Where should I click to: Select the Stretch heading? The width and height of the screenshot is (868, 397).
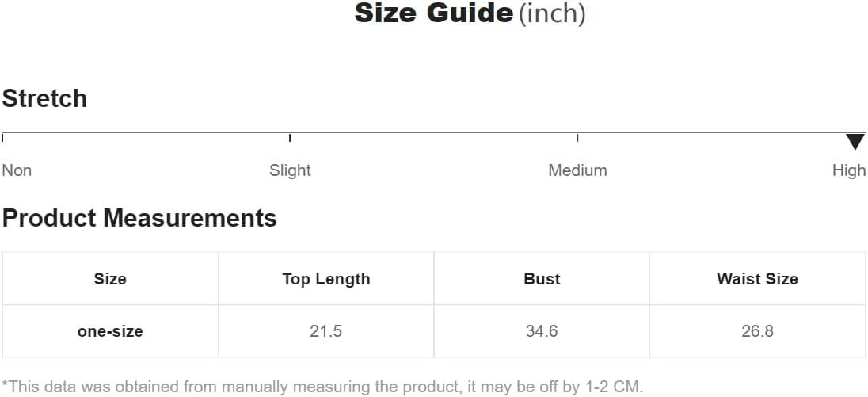(x=44, y=98)
